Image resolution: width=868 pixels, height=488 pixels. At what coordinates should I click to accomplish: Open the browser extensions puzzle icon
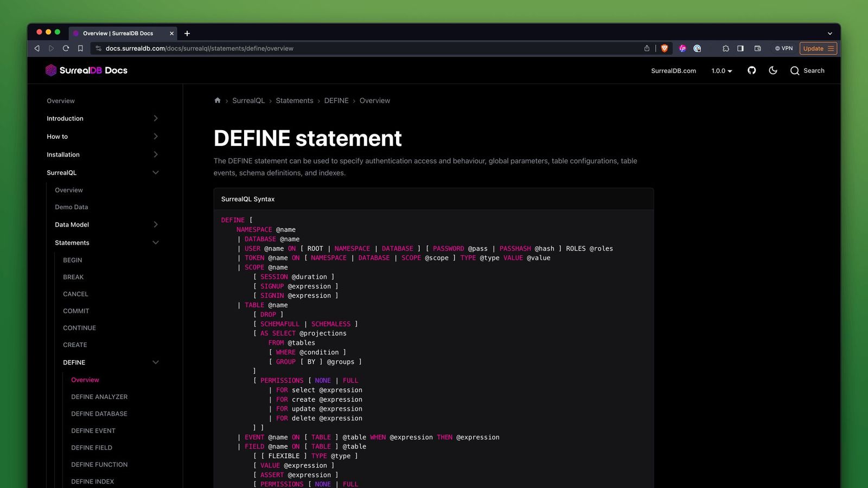click(726, 48)
